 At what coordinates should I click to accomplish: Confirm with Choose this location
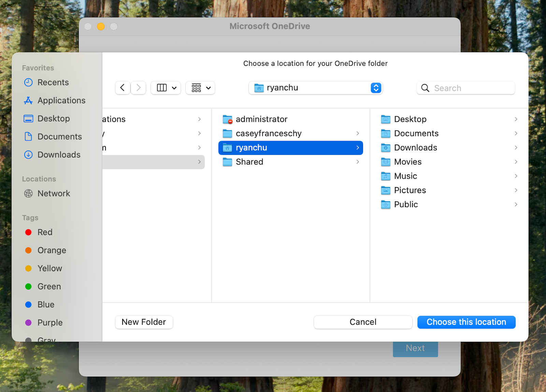(466, 322)
